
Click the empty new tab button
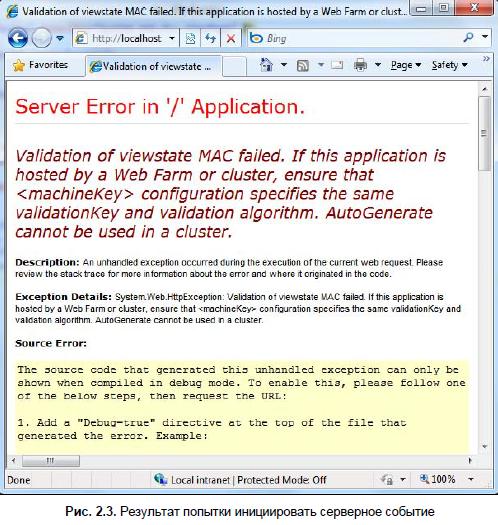click(x=234, y=66)
